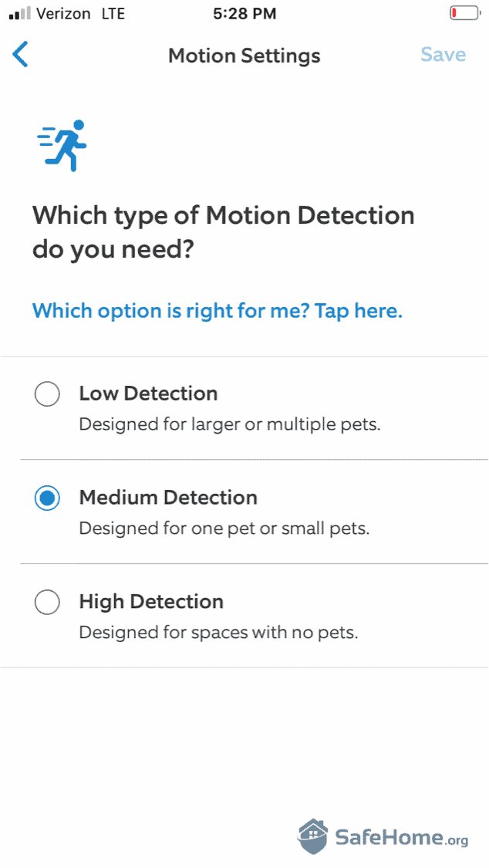This screenshot has width=489, height=868.
Task: Tap the battery indicator in status bar
Action: [x=464, y=13]
